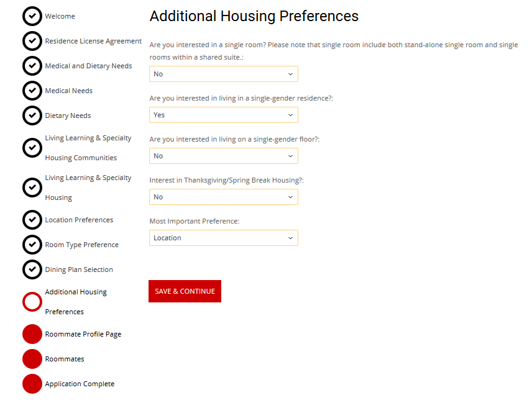This screenshot has width=532, height=403.
Task: Go to Room Type Preference step
Action: coord(81,245)
